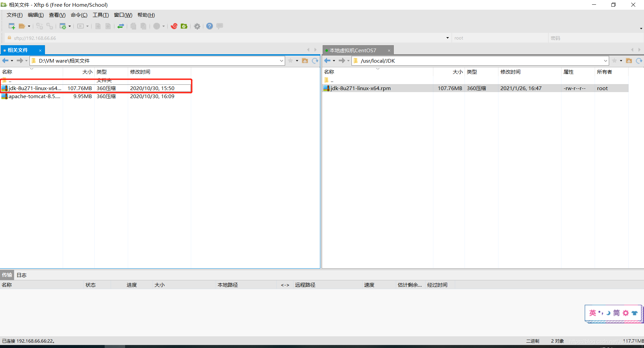Click the copy files toolbar icon
644x348 pixels.
point(133,26)
